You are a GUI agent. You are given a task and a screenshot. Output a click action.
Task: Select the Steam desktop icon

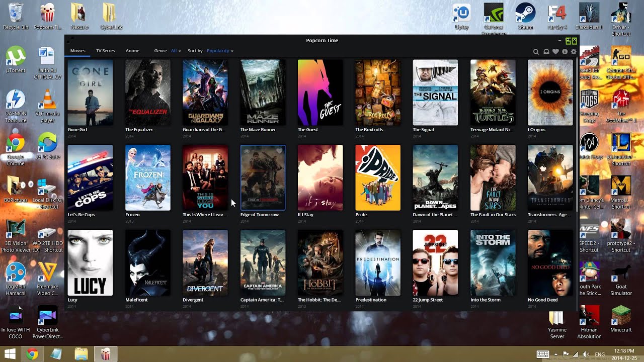[525, 17]
